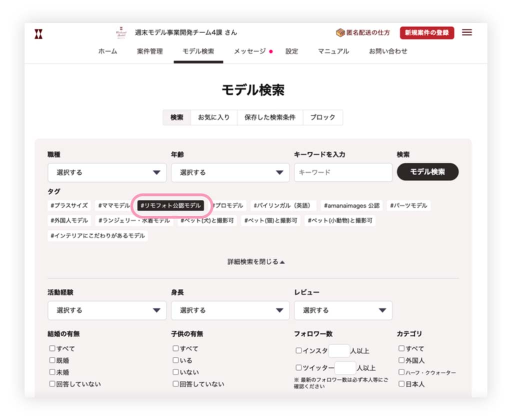This screenshot has width=512, height=420.
Task: Click the hourglass site logo
Action: (38, 34)
